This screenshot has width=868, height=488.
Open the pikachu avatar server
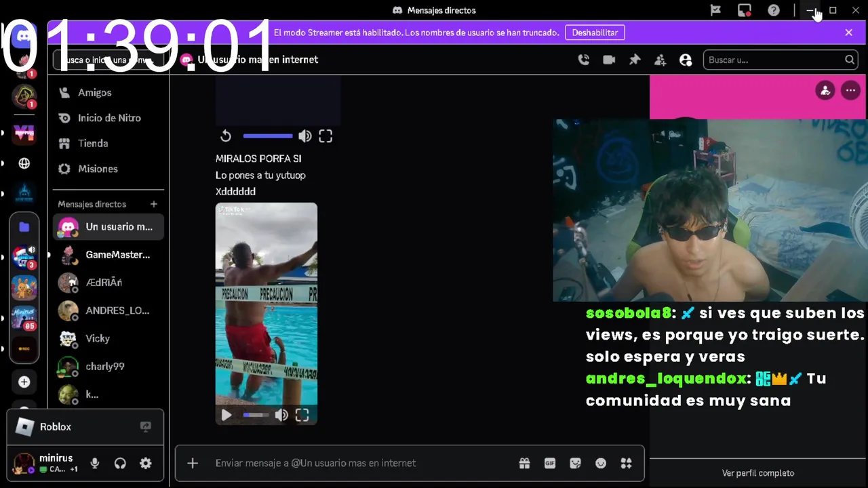point(24,288)
